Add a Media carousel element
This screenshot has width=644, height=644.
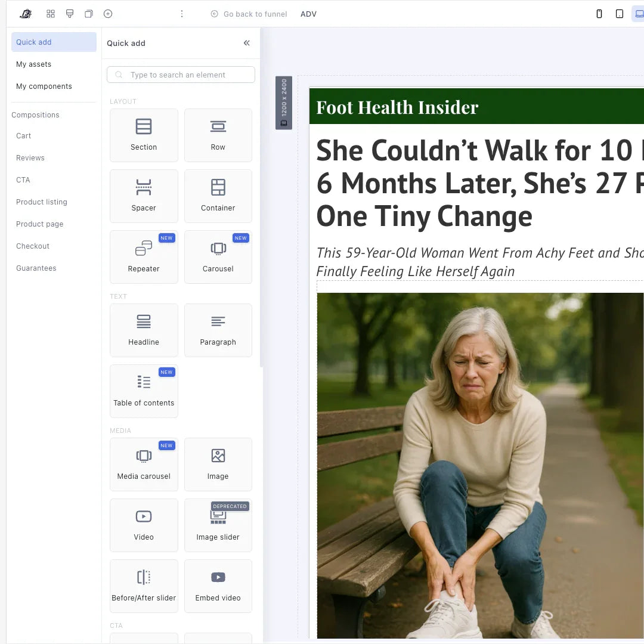[x=144, y=465]
